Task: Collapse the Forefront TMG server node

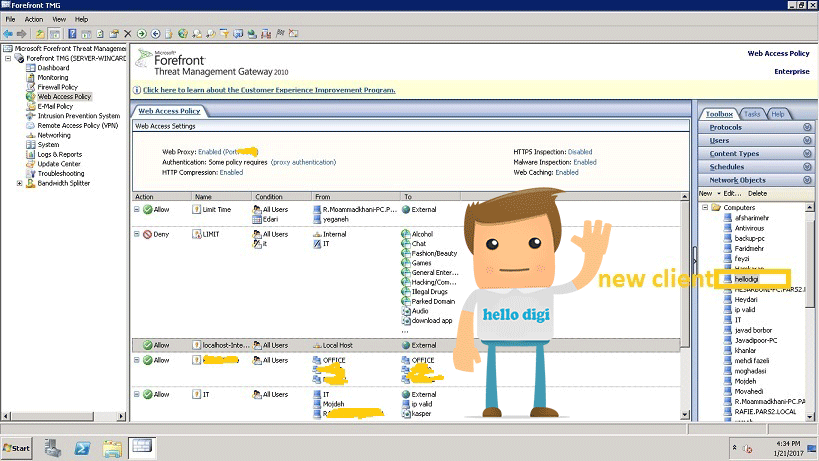Action: click(x=8, y=58)
